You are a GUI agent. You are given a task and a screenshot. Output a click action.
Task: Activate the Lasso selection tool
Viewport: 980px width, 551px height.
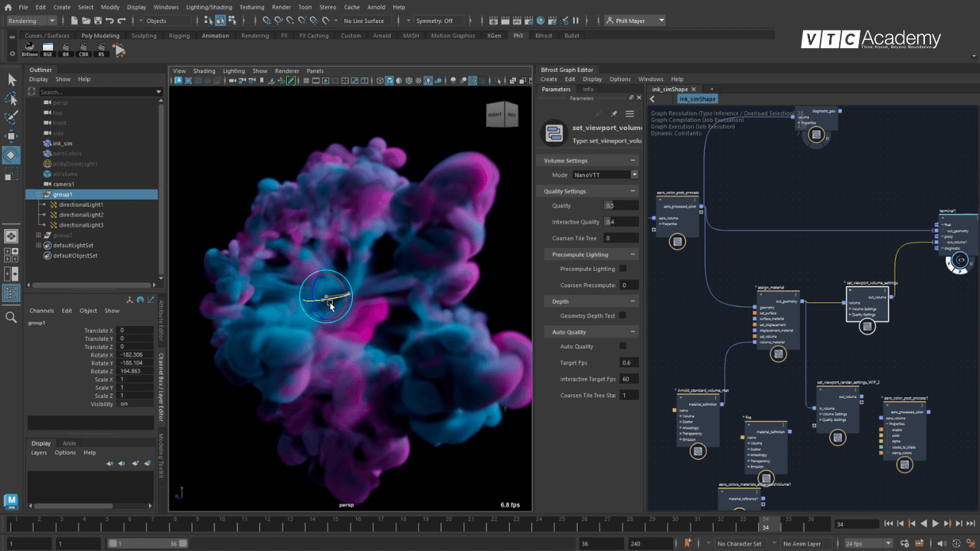[x=11, y=98]
